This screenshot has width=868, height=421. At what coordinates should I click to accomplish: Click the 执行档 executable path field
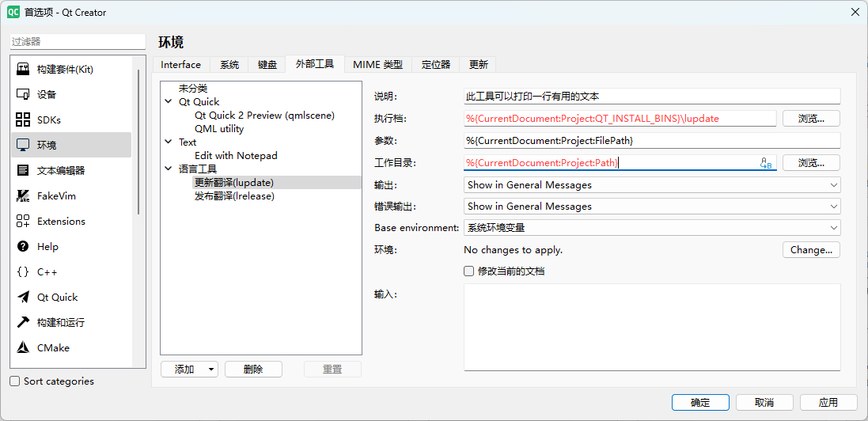[620, 119]
